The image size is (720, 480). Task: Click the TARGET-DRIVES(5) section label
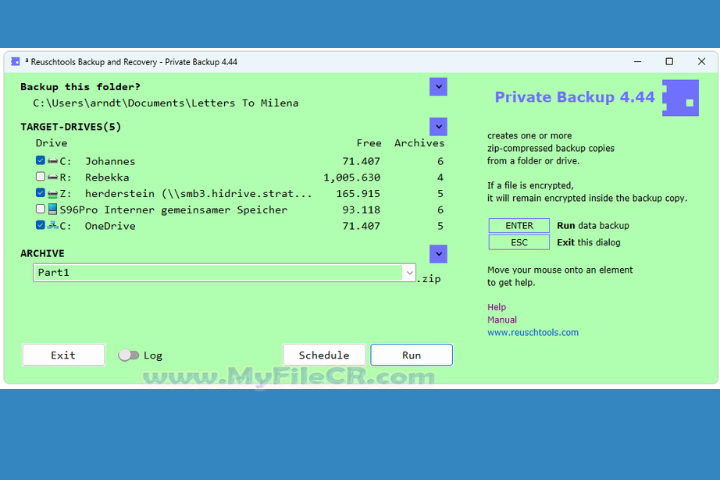click(x=71, y=127)
